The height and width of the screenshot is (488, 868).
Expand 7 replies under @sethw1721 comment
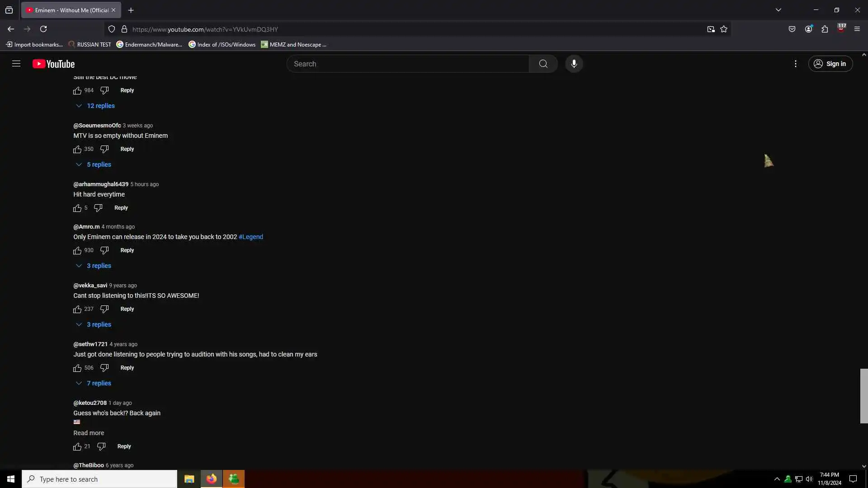click(x=99, y=383)
